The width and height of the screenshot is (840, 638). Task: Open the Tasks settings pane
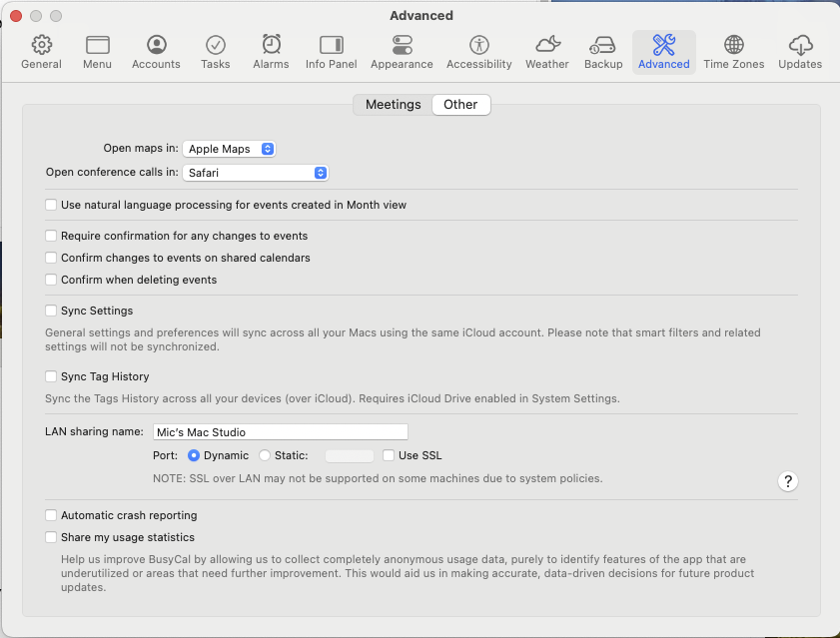pos(216,51)
